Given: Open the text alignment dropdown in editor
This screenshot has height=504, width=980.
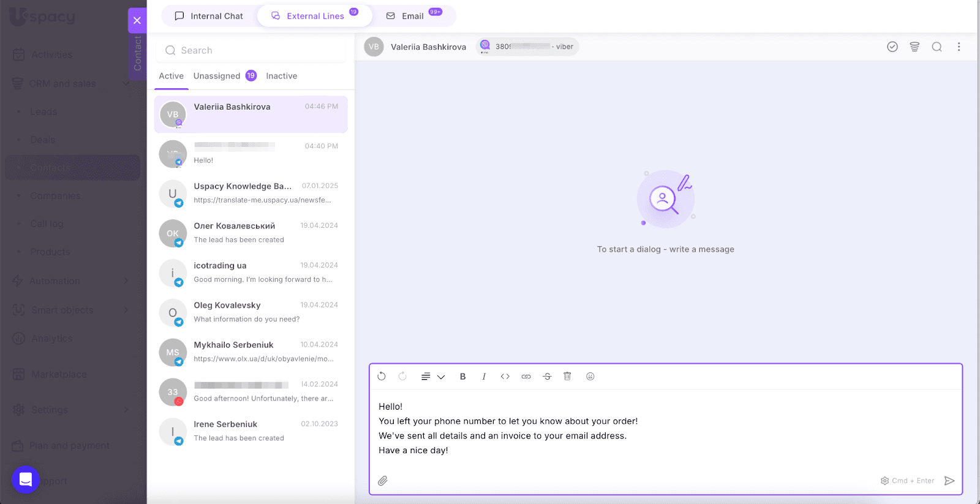Looking at the screenshot, I should (432, 377).
